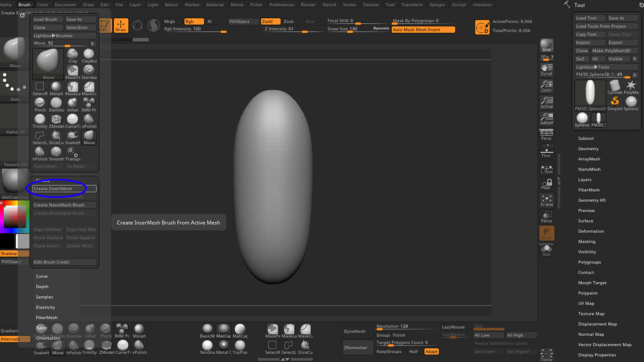644x362 pixels.
Task: Open the FiberMesh submenu in the Brush menu
Action: [x=46, y=317]
